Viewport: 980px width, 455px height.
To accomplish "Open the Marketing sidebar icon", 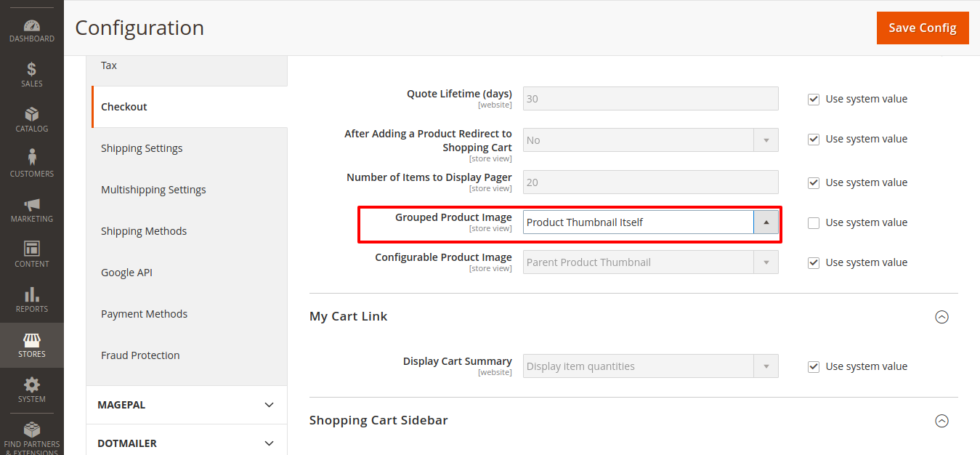I will click(x=31, y=209).
